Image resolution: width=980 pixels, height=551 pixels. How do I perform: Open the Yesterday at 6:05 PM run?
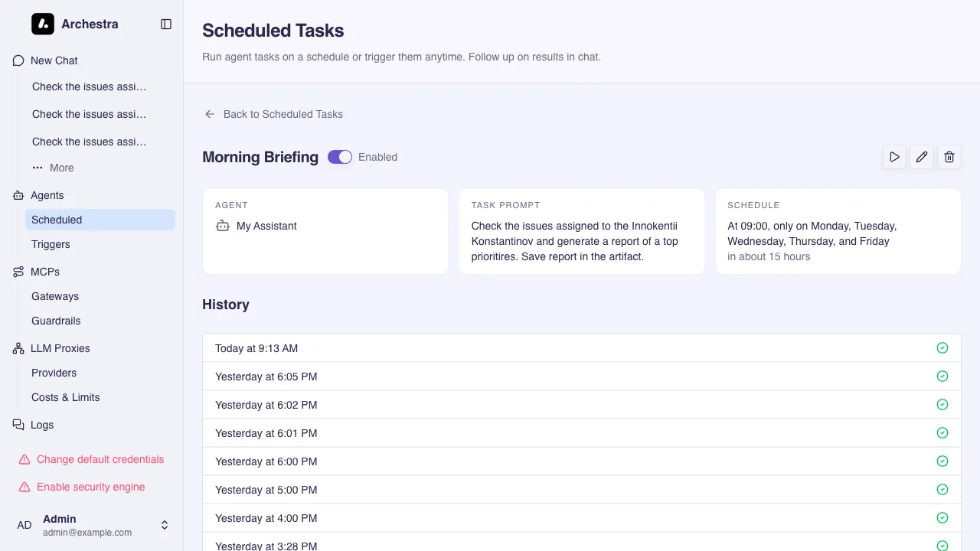click(x=266, y=377)
